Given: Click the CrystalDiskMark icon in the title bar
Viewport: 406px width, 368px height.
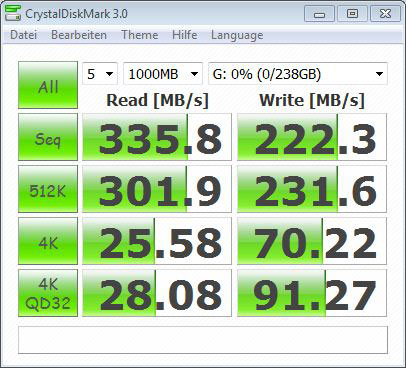Looking at the screenshot, I should 13,13.
